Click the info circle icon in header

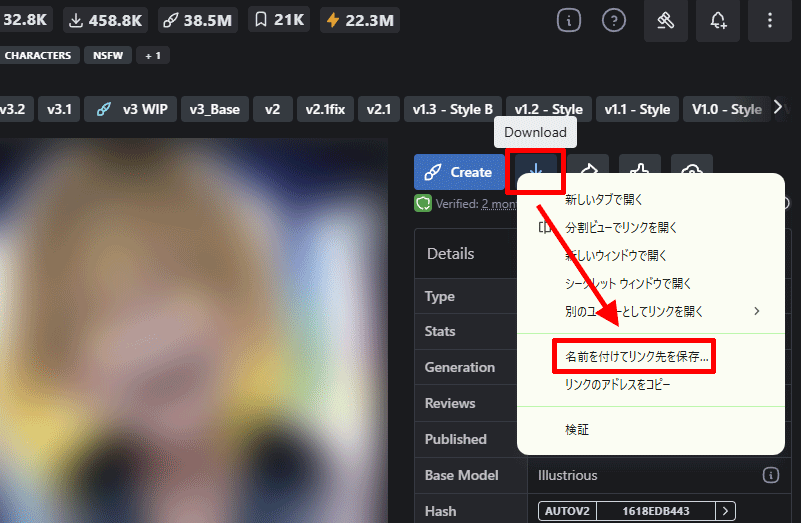569,20
